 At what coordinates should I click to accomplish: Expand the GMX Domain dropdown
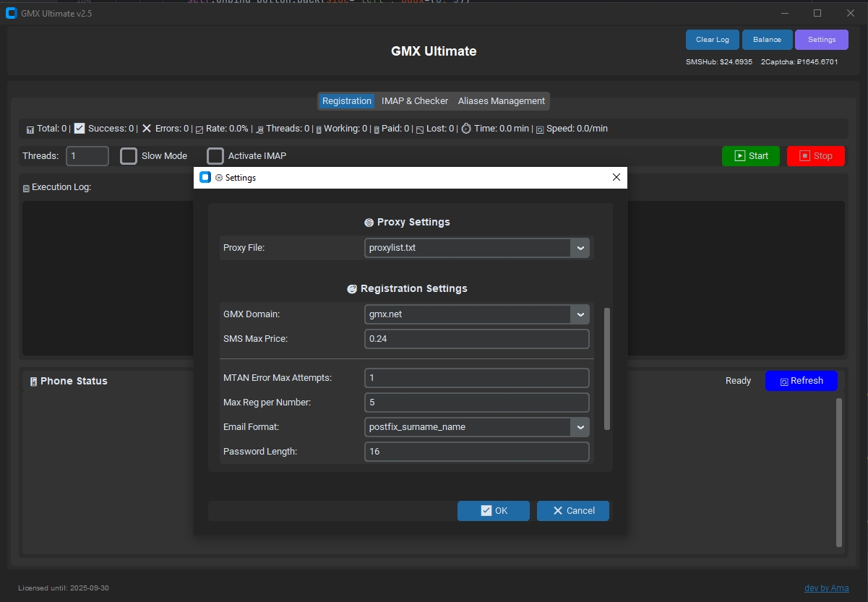580,314
